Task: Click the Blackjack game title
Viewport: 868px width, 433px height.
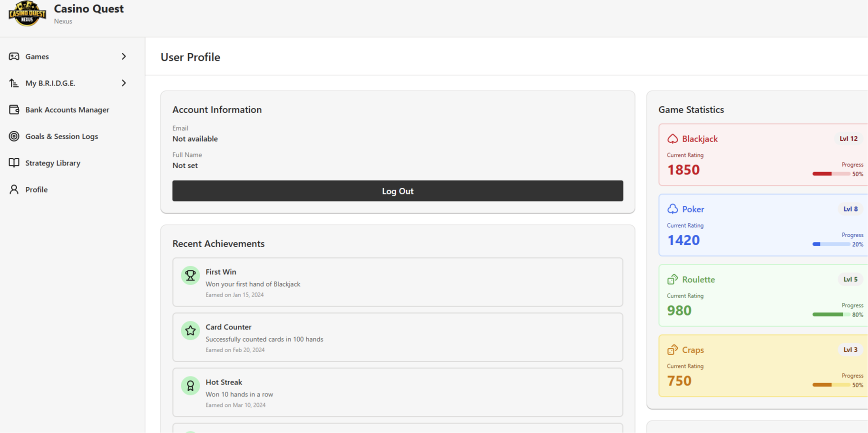Action: click(x=700, y=139)
